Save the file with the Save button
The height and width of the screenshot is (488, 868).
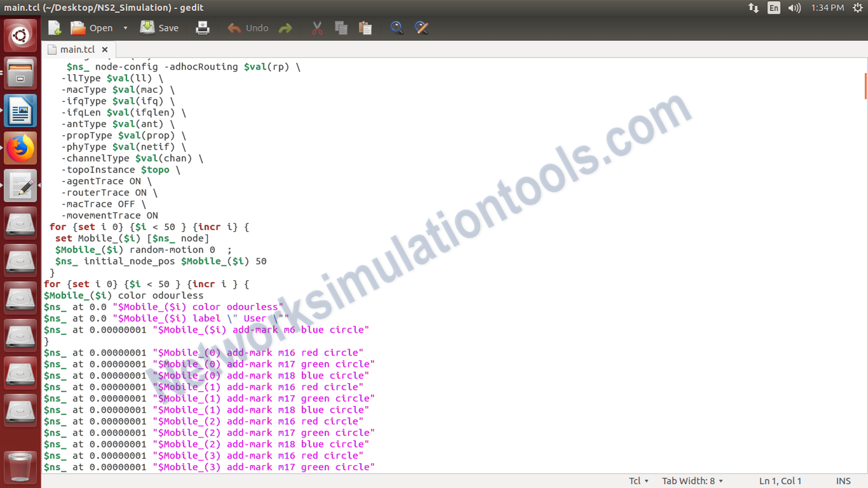pyautogui.click(x=160, y=27)
